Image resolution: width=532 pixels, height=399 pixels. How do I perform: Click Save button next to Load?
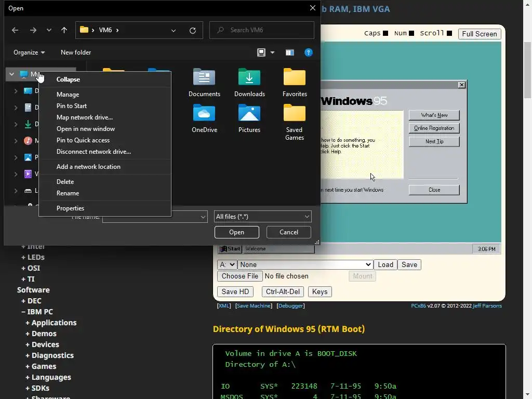409,264
